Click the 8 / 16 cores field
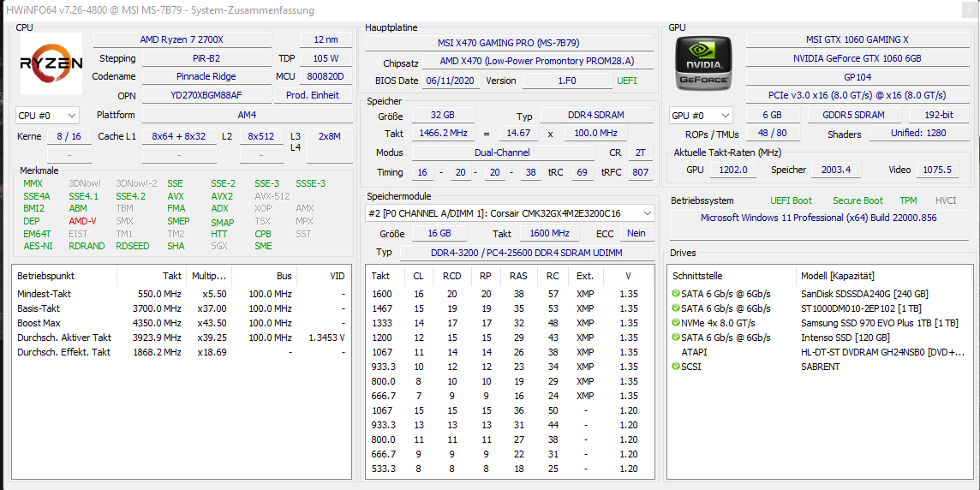The image size is (980, 490). click(69, 136)
